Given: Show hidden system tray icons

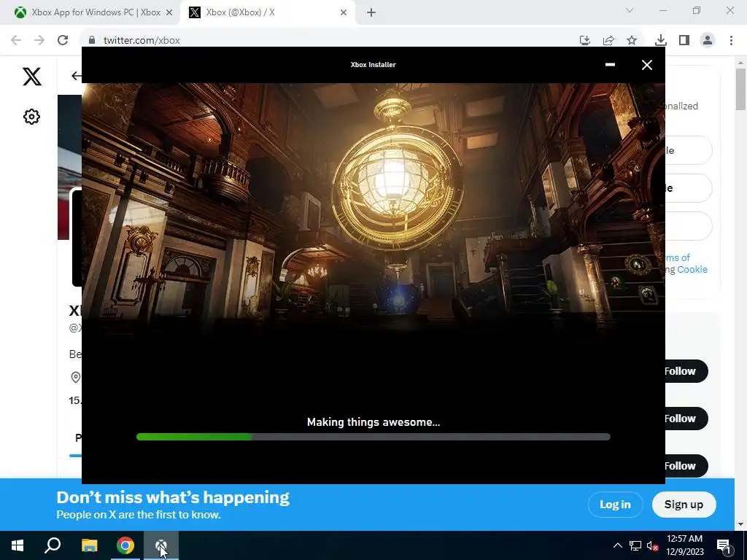Looking at the screenshot, I should click(617, 545).
